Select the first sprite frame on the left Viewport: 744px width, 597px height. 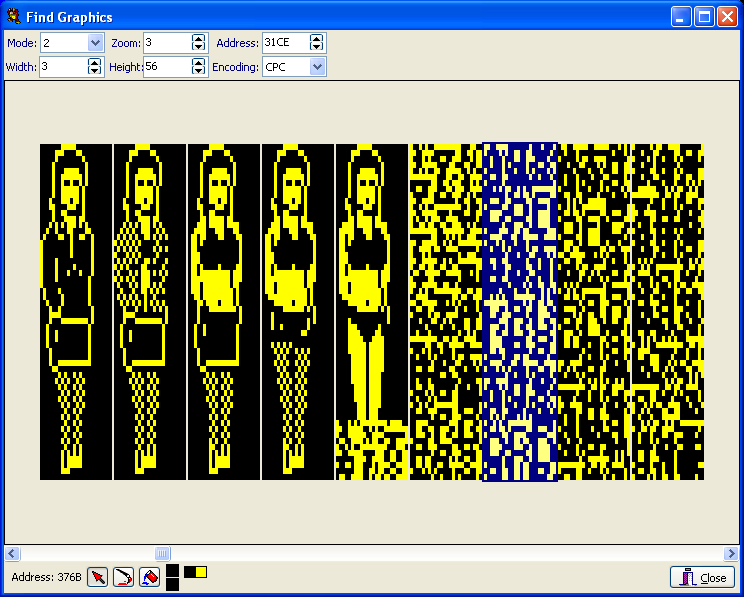75,311
